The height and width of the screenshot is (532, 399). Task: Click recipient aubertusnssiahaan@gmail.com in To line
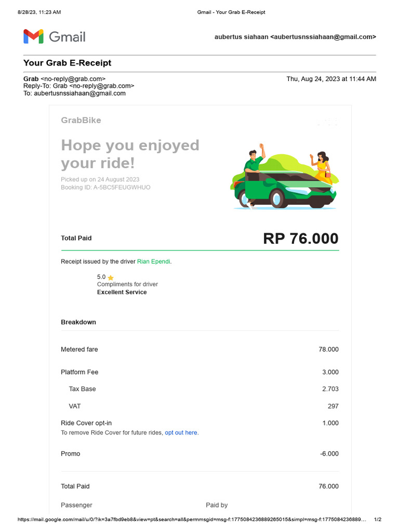[79, 94]
